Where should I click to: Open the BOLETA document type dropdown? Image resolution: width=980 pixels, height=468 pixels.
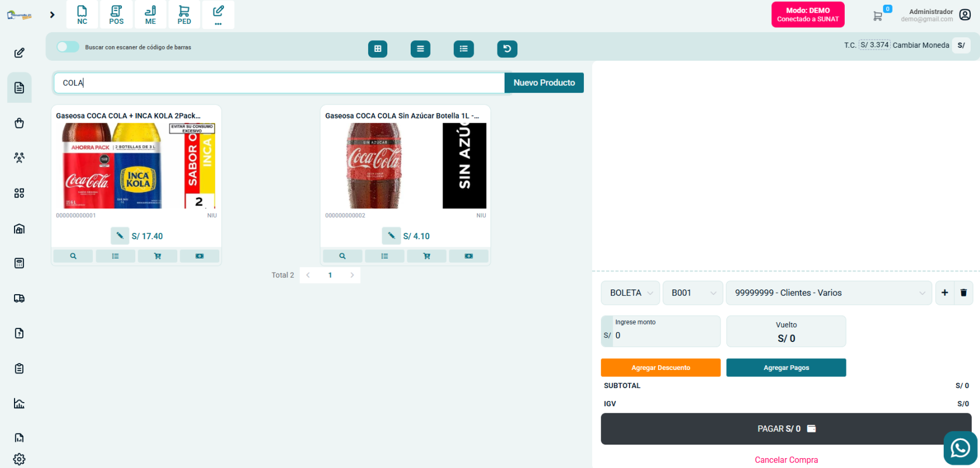point(630,293)
